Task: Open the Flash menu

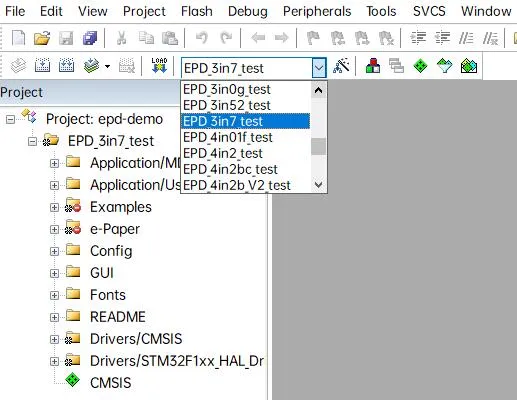Action: [x=197, y=11]
